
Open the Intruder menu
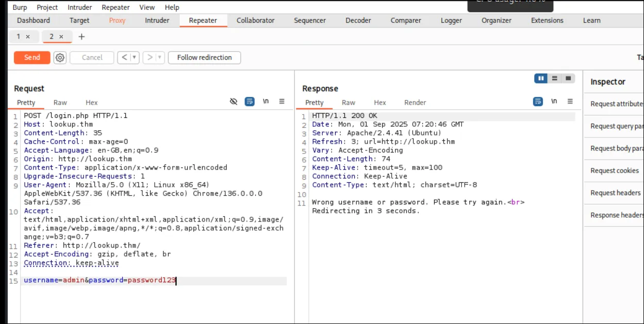(80, 7)
